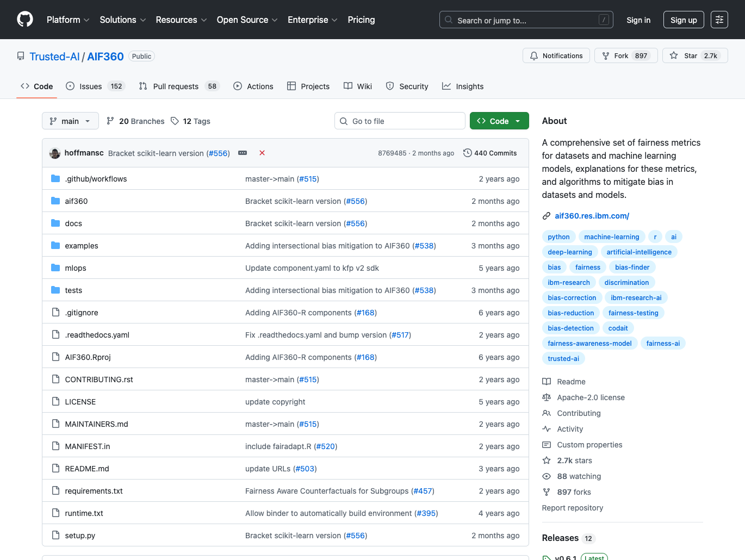Screen dimensions: 745x560
Task: Expand the Platform navigation menu
Action: click(x=68, y=20)
